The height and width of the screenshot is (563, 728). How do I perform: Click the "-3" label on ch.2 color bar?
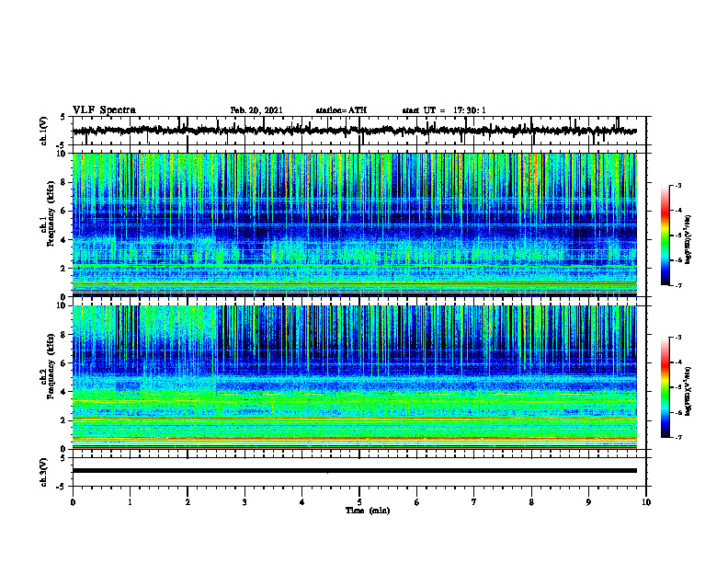tap(678, 338)
